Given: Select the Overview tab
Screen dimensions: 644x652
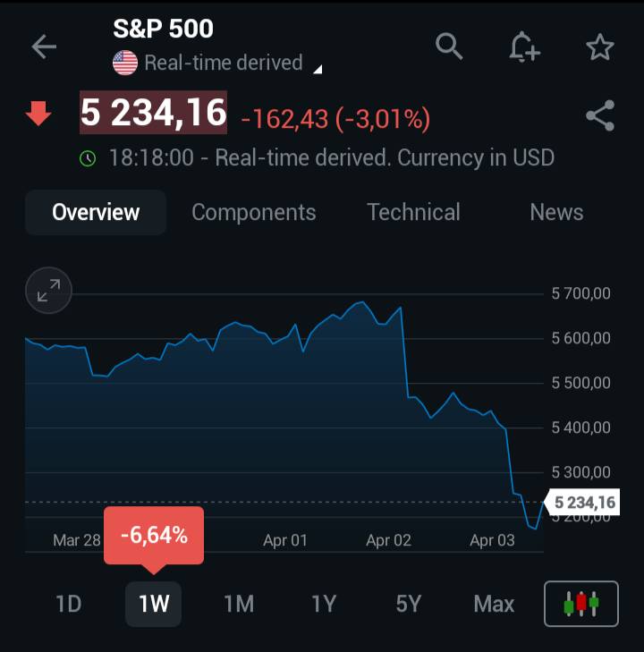Looking at the screenshot, I should click(96, 212).
